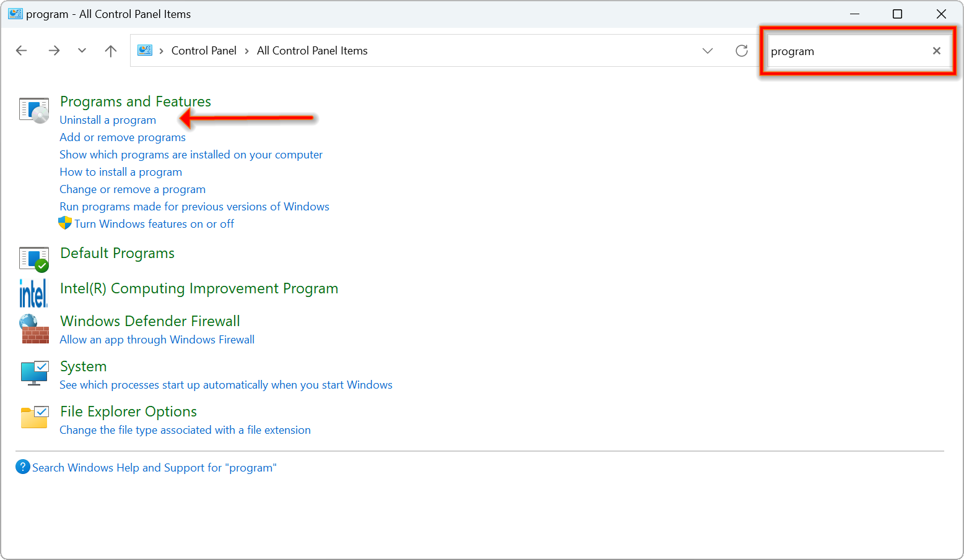Screen dimensions: 964x560
Task: Click the Intel logo icon
Action: (x=33, y=293)
